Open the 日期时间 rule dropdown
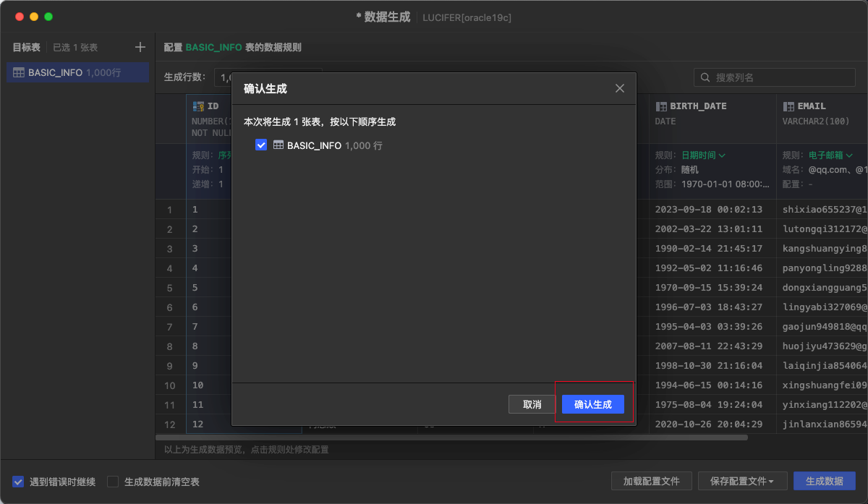This screenshot has width=868, height=504. pyautogui.click(x=703, y=155)
